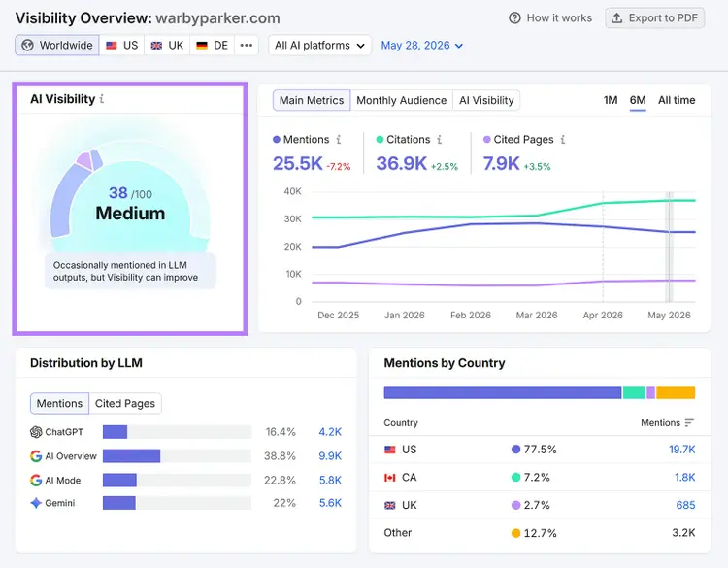Select the Worldwide region button
The height and width of the screenshot is (568, 728).
coord(57,45)
